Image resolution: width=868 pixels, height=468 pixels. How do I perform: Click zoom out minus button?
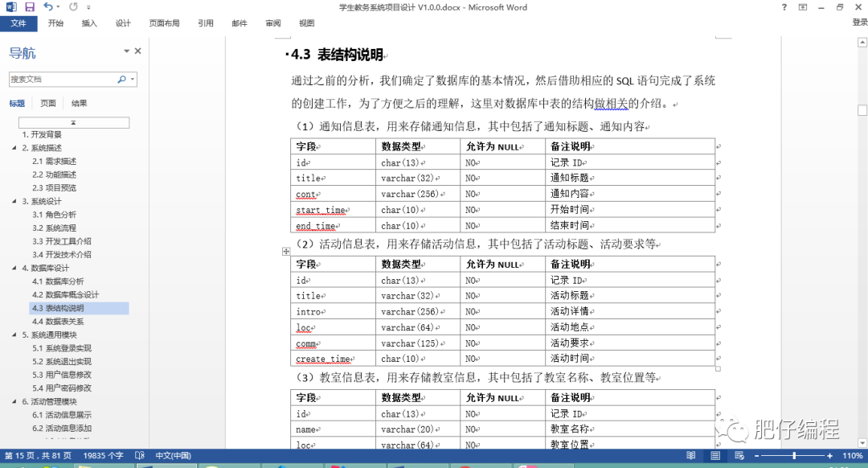[x=757, y=456]
